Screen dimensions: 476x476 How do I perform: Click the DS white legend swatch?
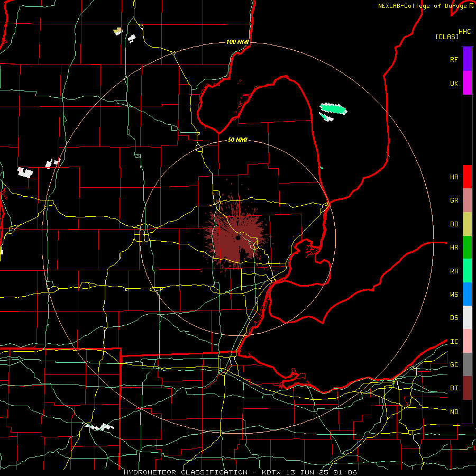pyautogui.click(x=467, y=317)
